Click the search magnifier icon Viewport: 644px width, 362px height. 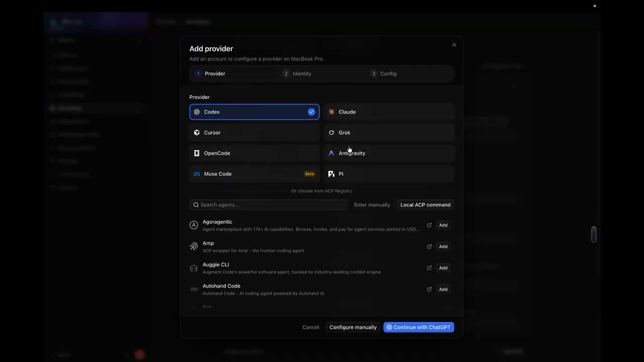196,205
